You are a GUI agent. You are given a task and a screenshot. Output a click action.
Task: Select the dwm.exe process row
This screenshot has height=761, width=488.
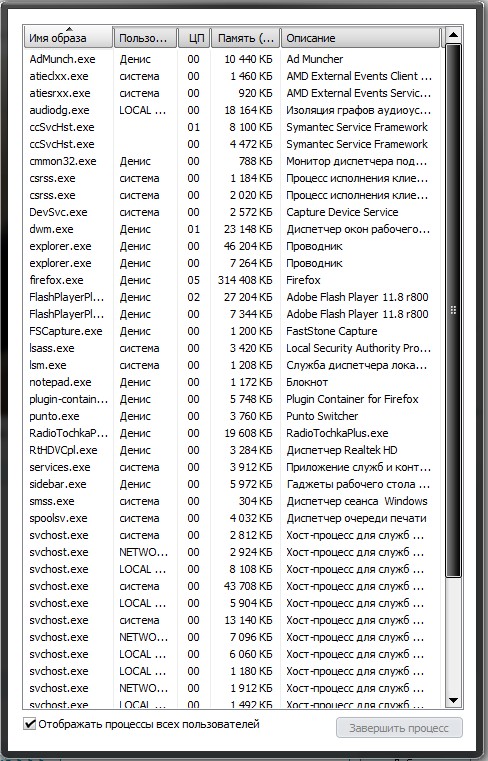click(x=233, y=229)
